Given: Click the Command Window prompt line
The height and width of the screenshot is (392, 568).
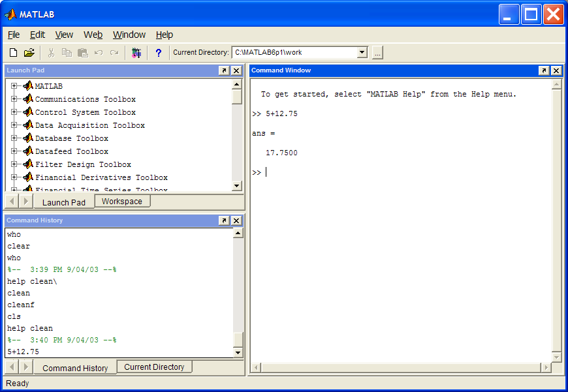Looking at the screenshot, I should 259,172.
